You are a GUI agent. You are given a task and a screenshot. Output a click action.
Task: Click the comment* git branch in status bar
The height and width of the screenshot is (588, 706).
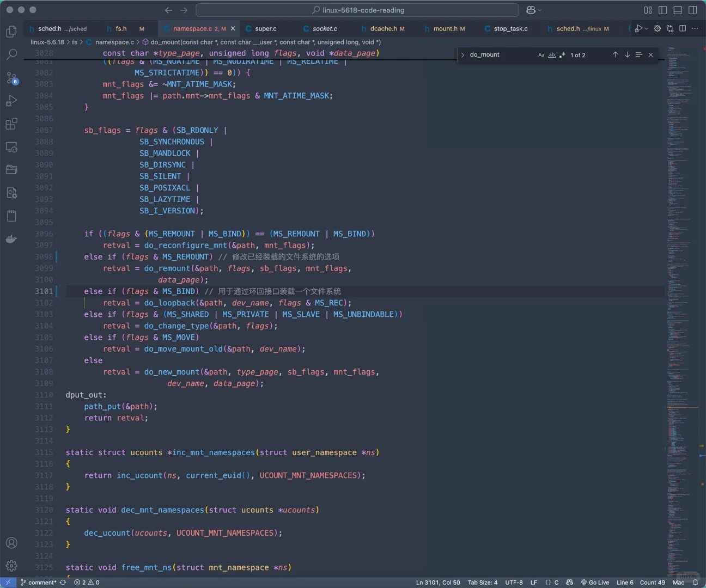click(38, 583)
